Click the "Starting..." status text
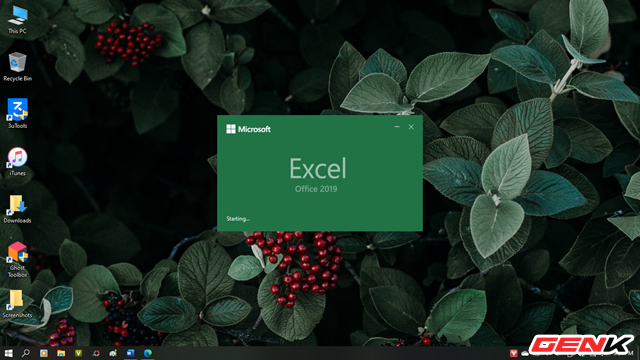Image resolution: width=640 pixels, height=360 pixels. 238,219
